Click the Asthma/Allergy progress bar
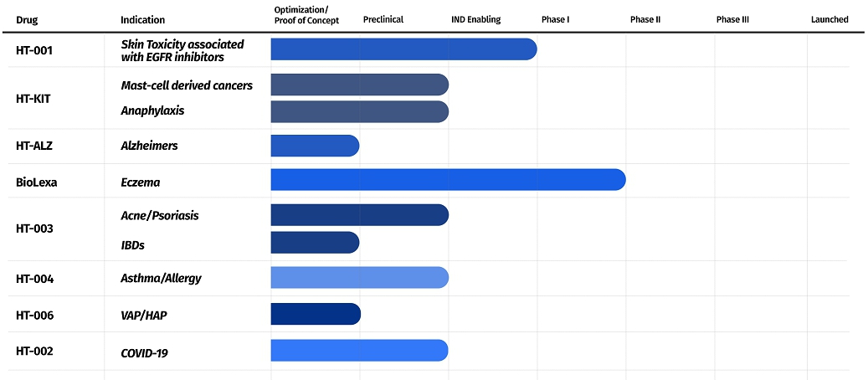The image size is (868, 380). (359, 278)
